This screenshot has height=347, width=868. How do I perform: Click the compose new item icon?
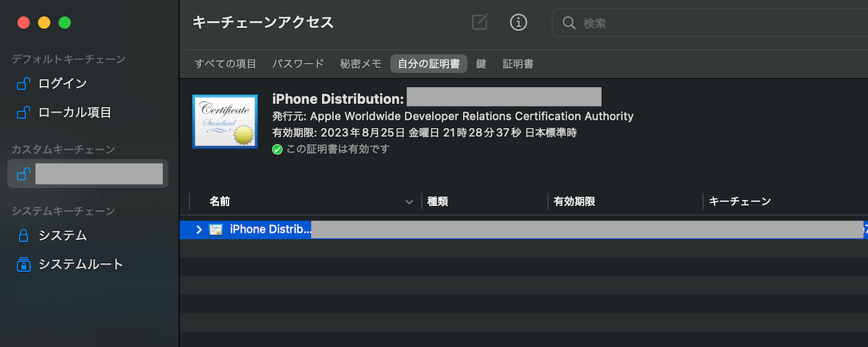[480, 22]
